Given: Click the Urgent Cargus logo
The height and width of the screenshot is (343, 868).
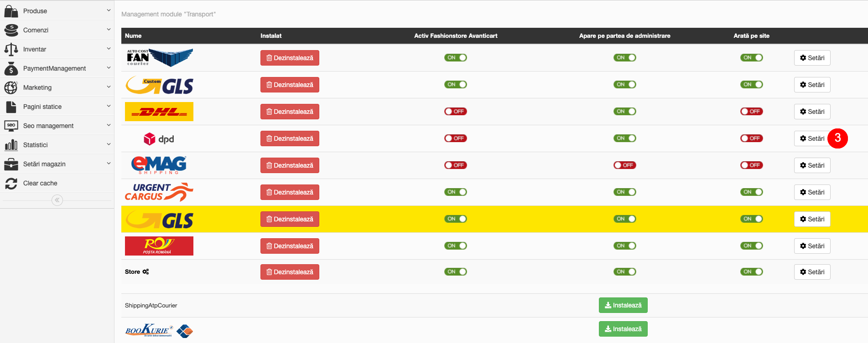Looking at the screenshot, I should pos(159,192).
